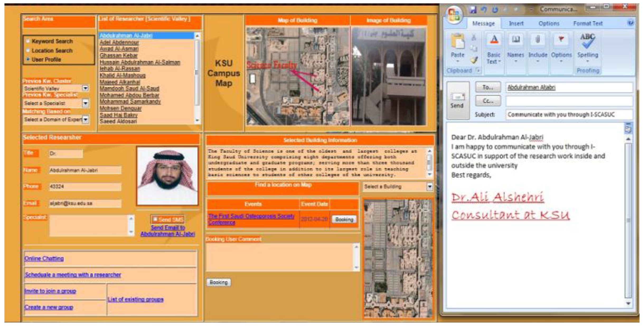Select the Location Search radio button
Viewport: 644px width, 326px height.
pos(27,50)
